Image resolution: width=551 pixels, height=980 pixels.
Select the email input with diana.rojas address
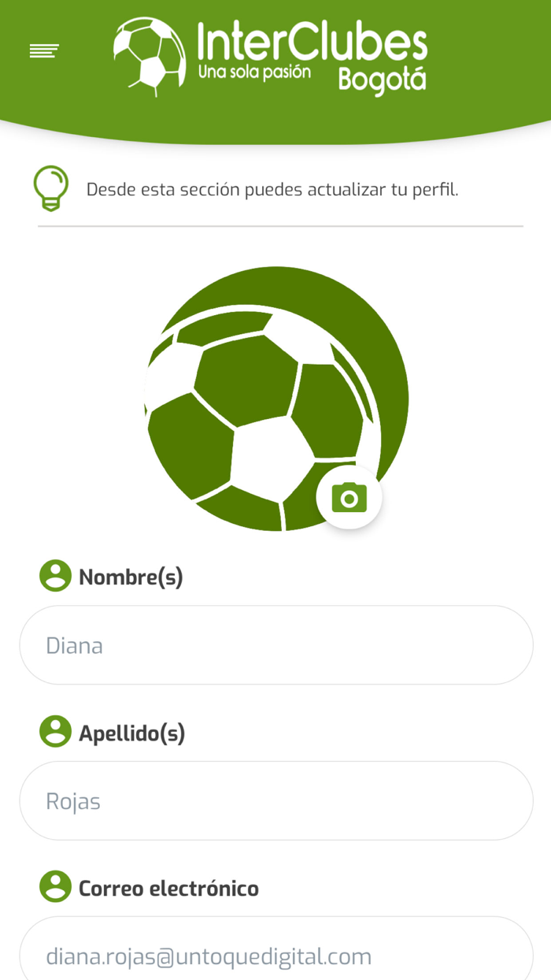tap(275, 956)
